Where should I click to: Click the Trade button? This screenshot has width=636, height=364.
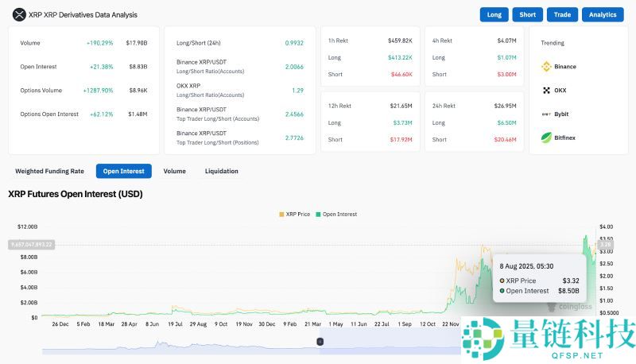coord(562,14)
